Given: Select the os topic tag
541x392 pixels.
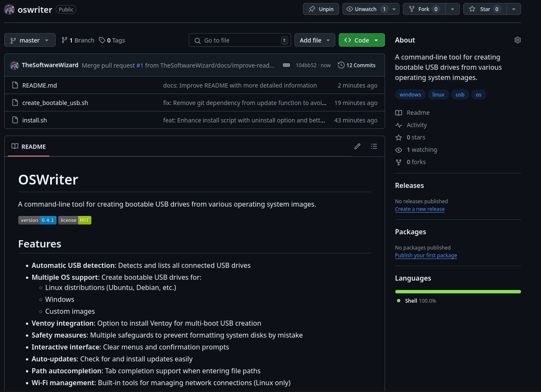Looking at the screenshot, I should click(479, 94).
